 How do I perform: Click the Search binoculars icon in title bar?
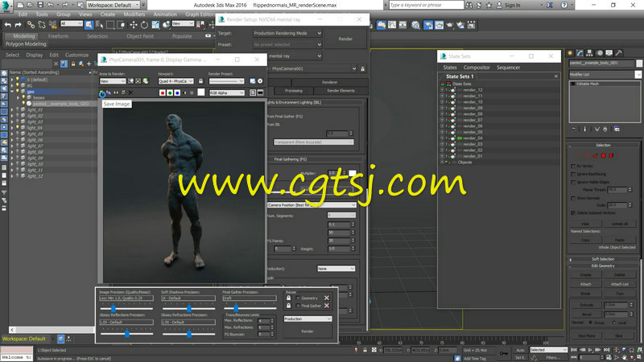tap(469, 6)
